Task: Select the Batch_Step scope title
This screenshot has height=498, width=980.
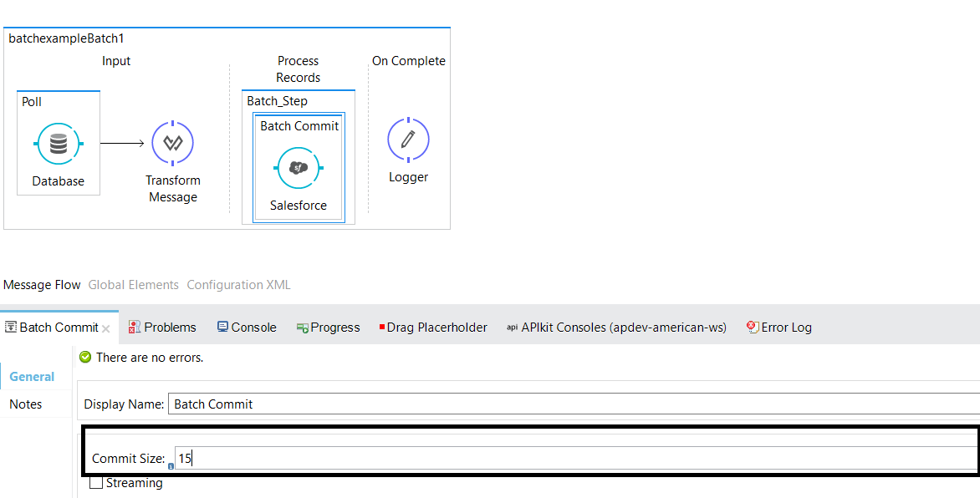Action: [x=277, y=101]
